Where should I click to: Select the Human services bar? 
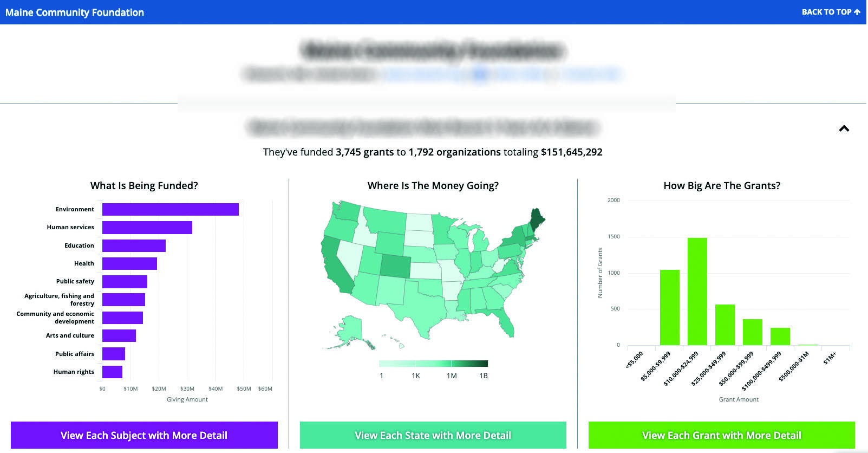pos(147,228)
